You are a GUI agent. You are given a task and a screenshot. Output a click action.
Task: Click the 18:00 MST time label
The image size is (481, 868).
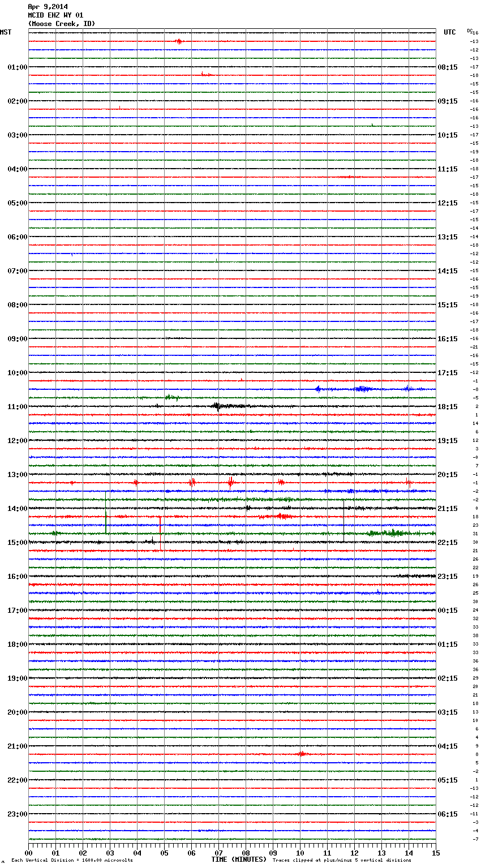point(18,644)
